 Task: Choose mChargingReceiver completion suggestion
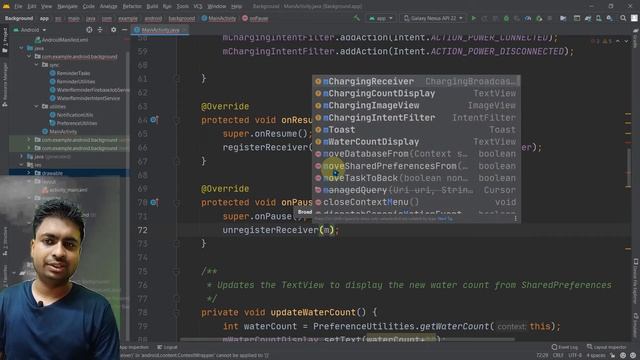[x=416, y=81]
